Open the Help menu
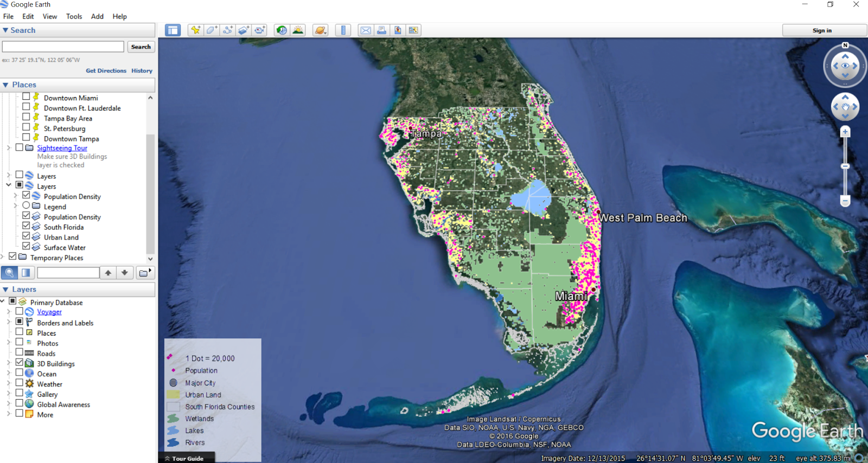This screenshot has width=868, height=463. [x=120, y=16]
